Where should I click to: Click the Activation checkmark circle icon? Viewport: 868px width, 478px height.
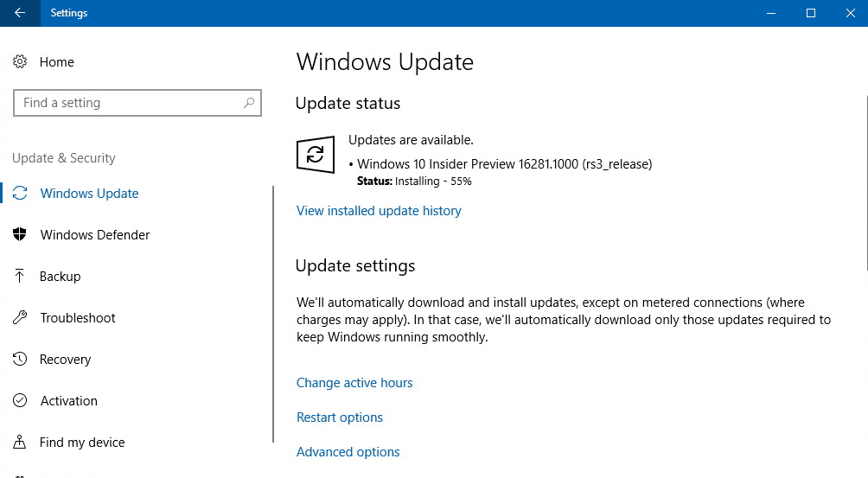[x=20, y=400]
